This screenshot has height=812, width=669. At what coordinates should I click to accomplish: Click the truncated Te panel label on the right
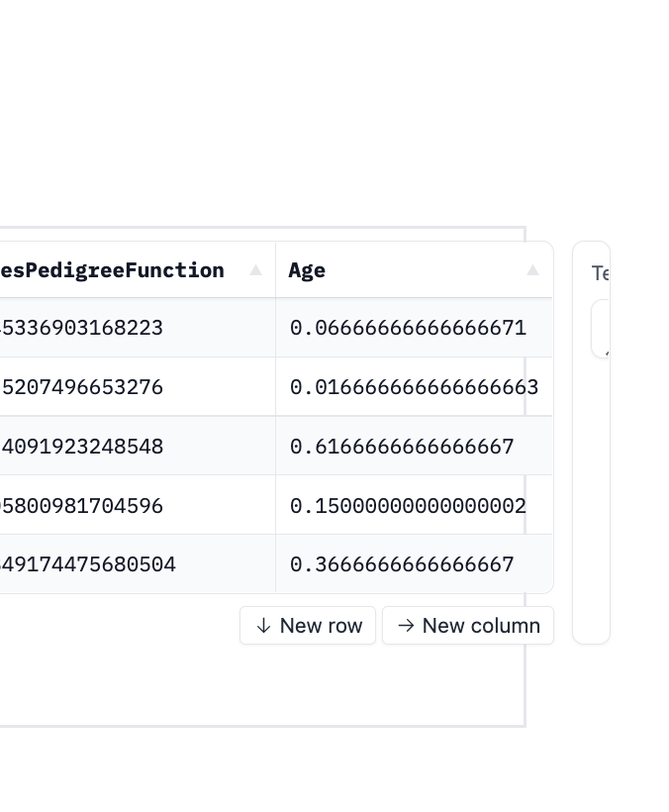600,274
